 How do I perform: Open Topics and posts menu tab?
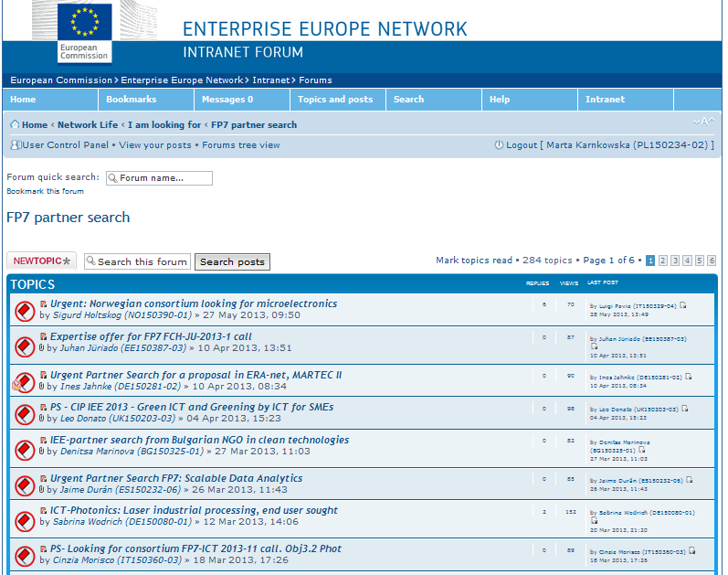339,100
